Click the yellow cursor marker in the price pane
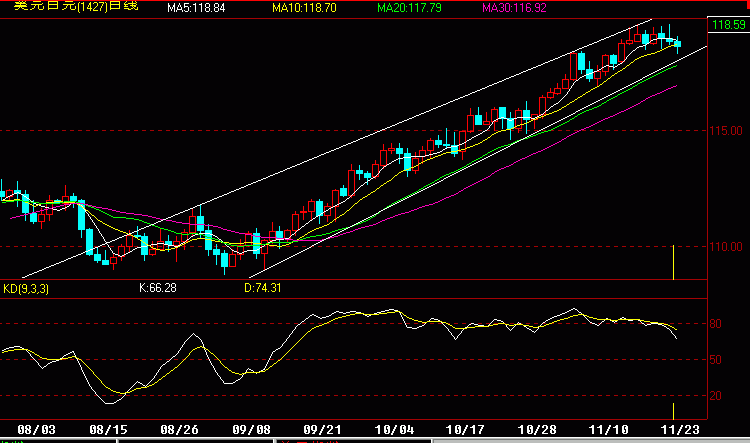Image resolution: width=750 pixels, height=443 pixels. coord(673,262)
